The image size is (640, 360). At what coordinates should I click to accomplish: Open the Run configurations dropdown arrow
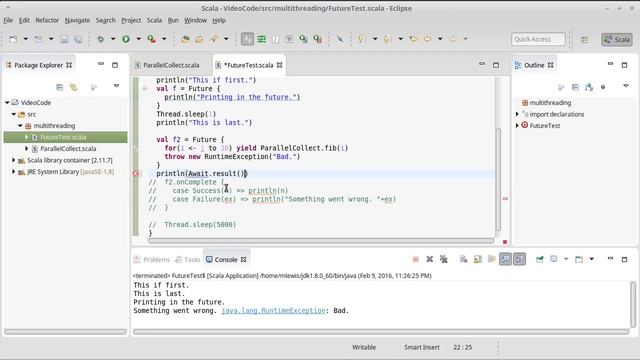click(x=138, y=39)
